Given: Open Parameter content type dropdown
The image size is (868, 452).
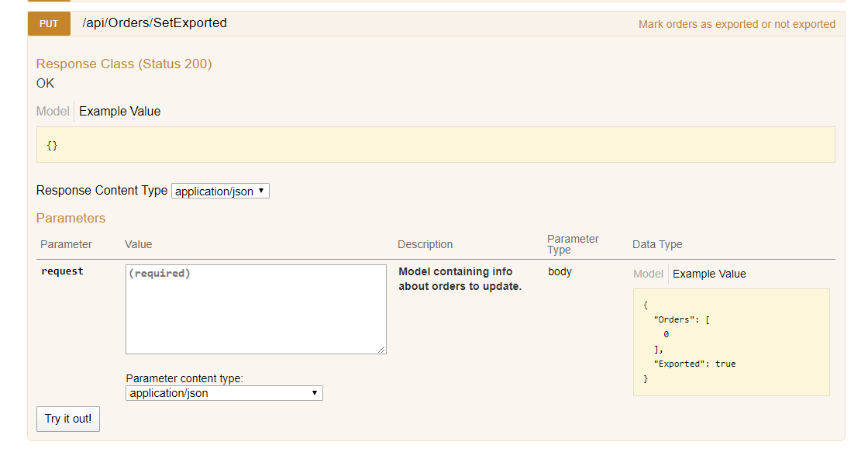Looking at the screenshot, I should [x=224, y=393].
